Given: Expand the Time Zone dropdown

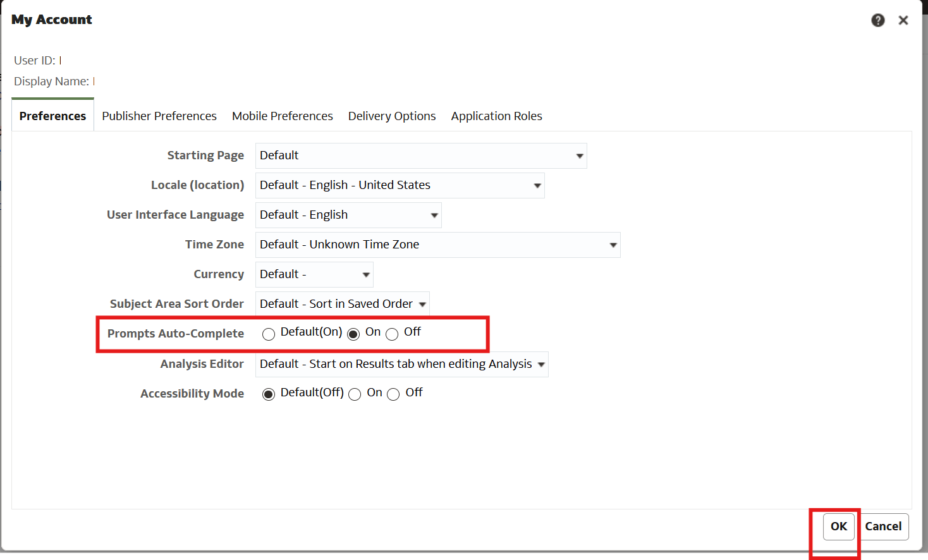Looking at the screenshot, I should 612,245.
